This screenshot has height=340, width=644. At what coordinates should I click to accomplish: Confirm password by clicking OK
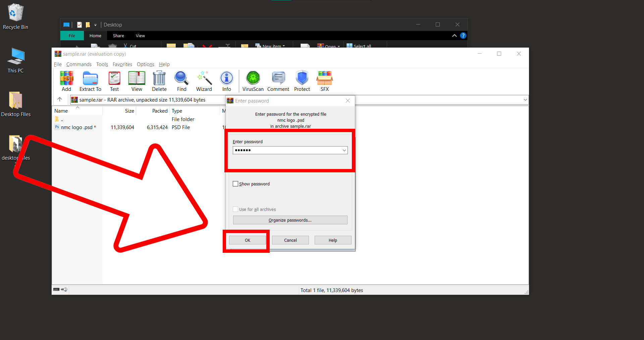pyautogui.click(x=247, y=240)
